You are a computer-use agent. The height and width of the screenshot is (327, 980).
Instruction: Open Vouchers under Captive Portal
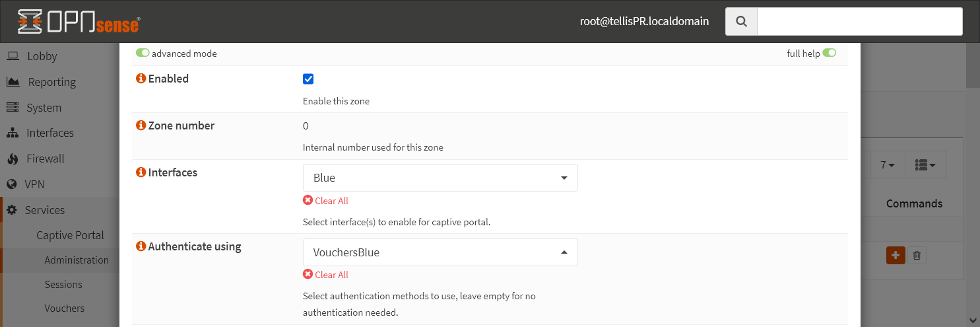64,308
